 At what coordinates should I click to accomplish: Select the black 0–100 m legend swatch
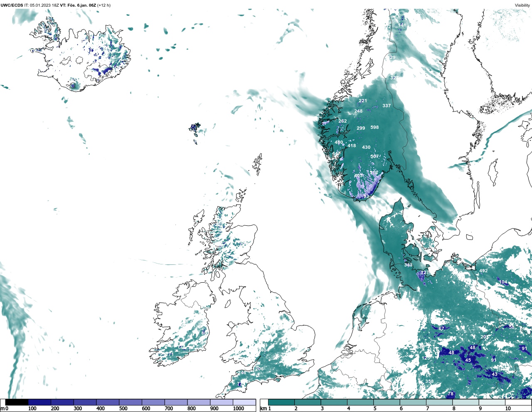pyautogui.click(x=17, y=402)
